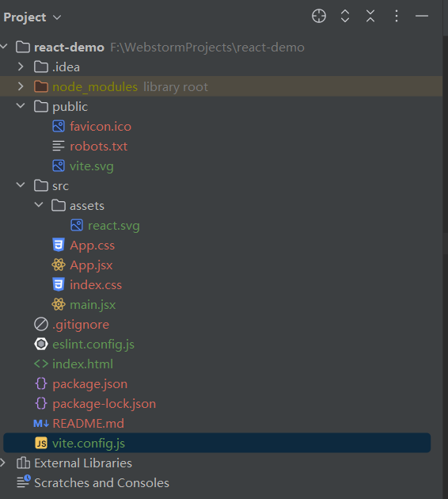Click the Markdown icon beside README.md
This screenshot has height=499, width=448.
coord(41,423)
